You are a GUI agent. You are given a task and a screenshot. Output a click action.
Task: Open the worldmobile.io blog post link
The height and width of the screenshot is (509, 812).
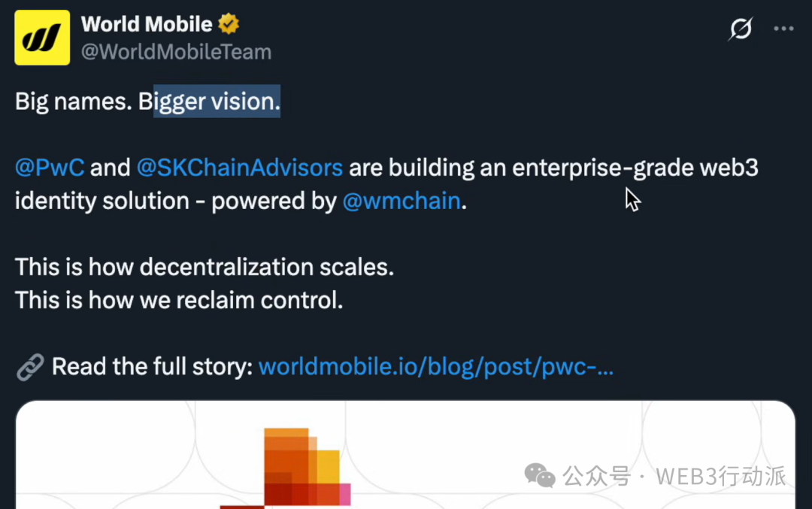436,368
